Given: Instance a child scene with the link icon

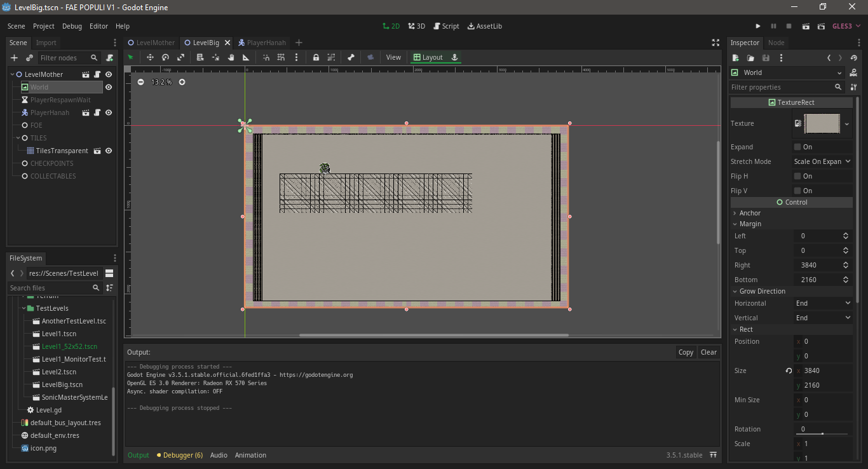Looking at the screenshot, I should pyautogui.click(x=29, y=58).
